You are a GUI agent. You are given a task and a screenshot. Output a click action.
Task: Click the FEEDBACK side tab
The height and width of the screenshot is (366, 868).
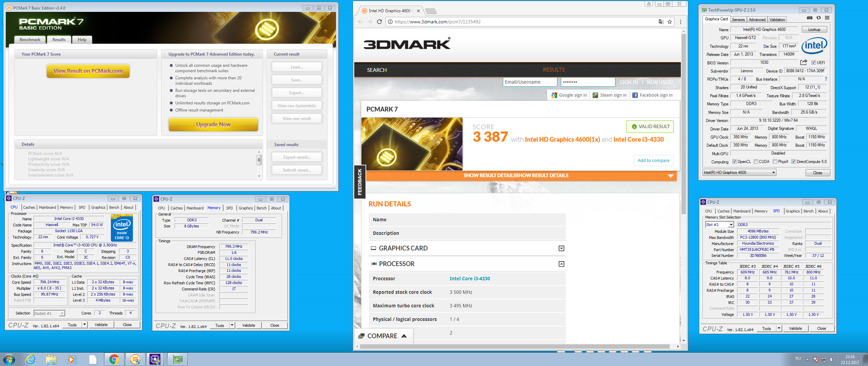point(360,182)
